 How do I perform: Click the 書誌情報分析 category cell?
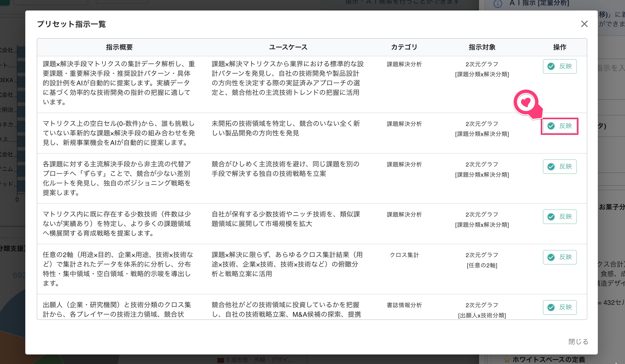coord(404,305)
